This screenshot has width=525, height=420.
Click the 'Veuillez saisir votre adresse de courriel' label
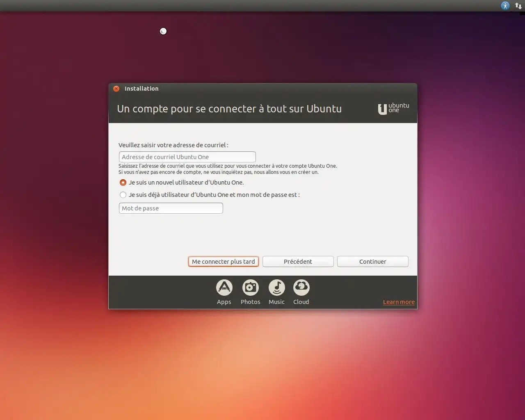173,145
